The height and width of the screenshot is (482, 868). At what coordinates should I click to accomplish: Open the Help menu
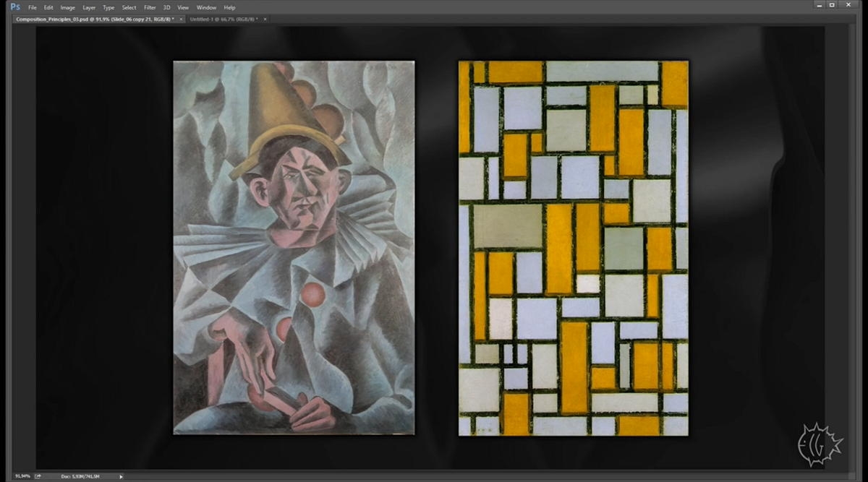coord(229,7)
